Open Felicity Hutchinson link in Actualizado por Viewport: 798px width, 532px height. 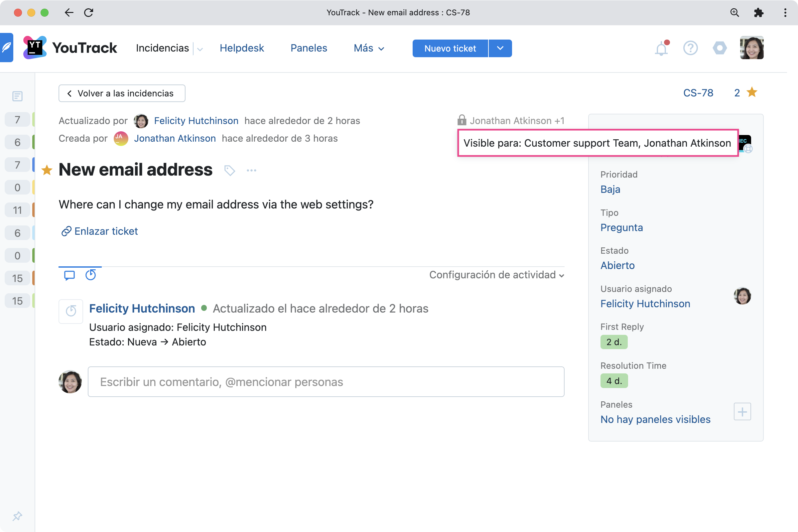pos(196,120)
